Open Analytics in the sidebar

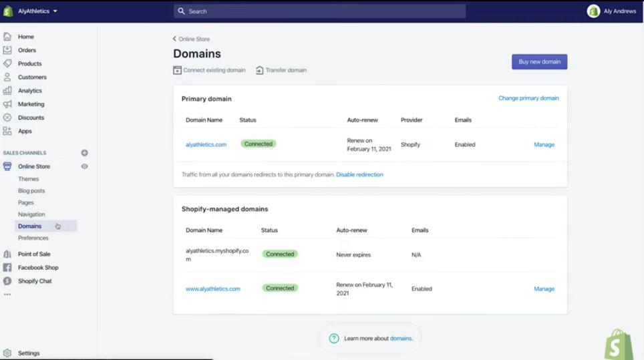29,91
